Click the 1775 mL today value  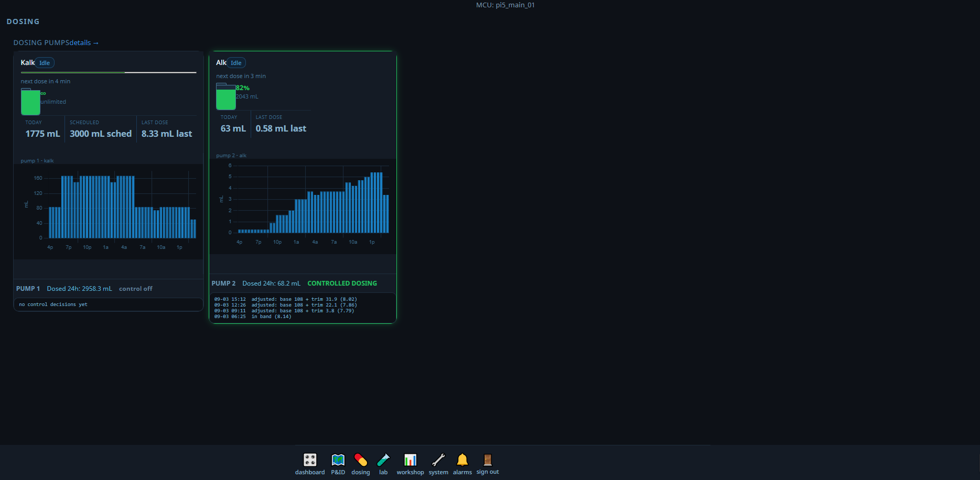coord(43,134)
